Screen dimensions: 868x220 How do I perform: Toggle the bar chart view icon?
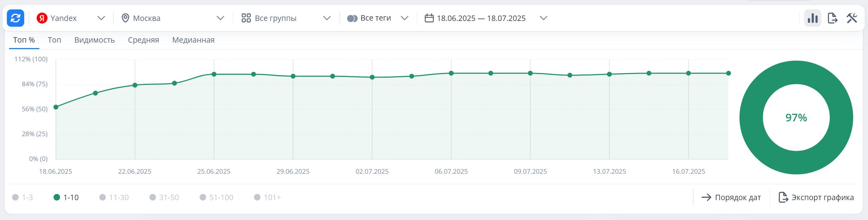[x=813, y=18]
